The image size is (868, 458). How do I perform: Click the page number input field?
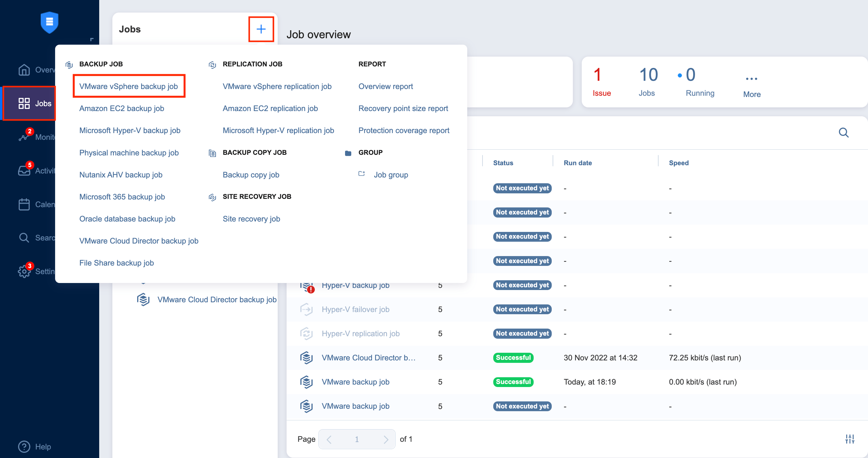click(x=357, y=439)
